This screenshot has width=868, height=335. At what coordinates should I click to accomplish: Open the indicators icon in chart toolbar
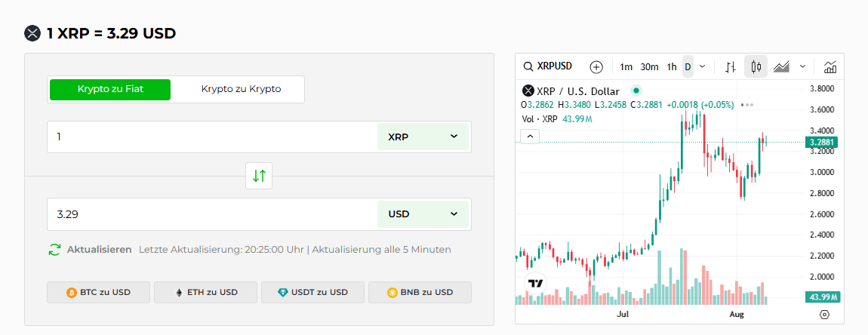[x=830, y=67]
